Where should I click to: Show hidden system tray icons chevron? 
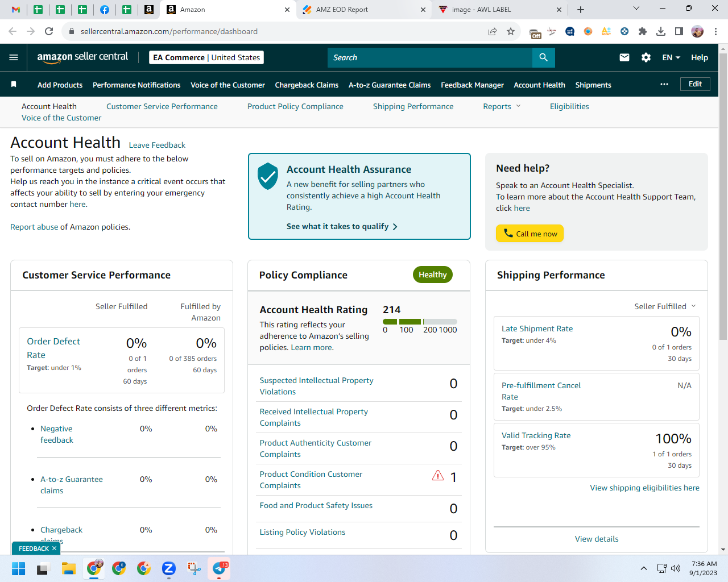pyautogui.click(x=643, y=568)
